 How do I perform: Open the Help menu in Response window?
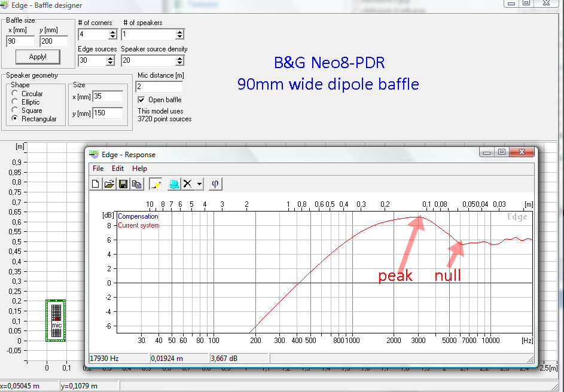point(139,169)
